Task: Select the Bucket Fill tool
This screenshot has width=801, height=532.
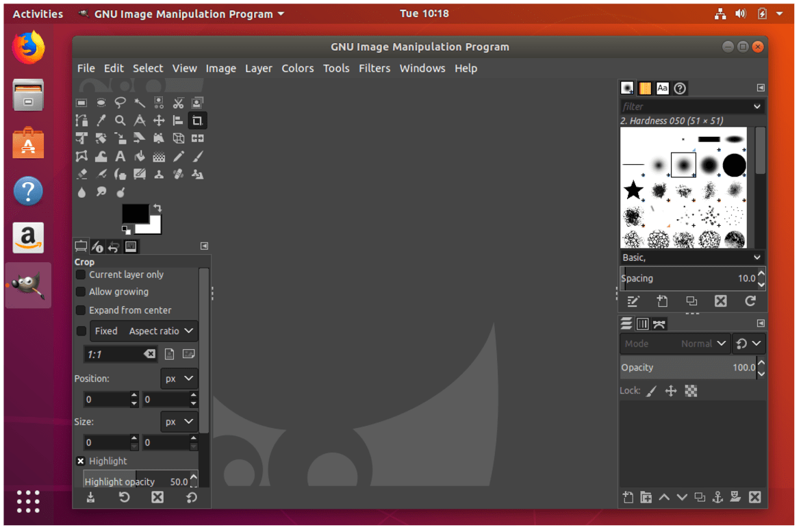Action: 139,155
